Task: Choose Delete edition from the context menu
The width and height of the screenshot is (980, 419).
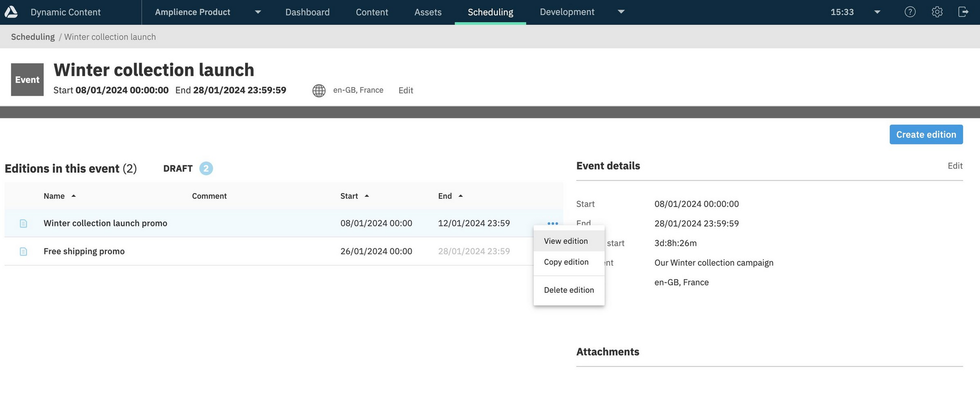Action: (569, 290)
